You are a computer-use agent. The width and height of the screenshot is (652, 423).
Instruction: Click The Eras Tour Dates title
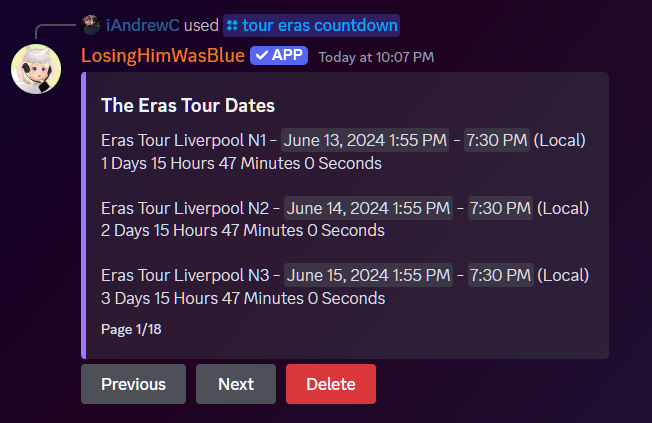click(188, 105)
